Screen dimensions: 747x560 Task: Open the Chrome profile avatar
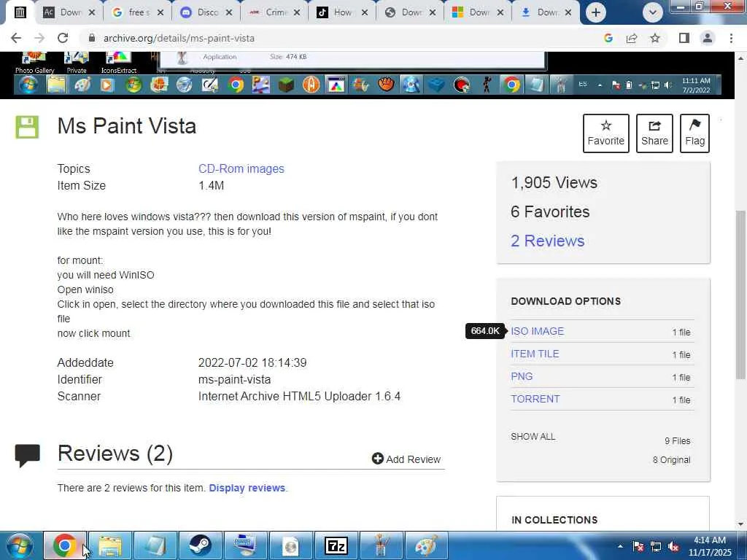coord(708,38)
